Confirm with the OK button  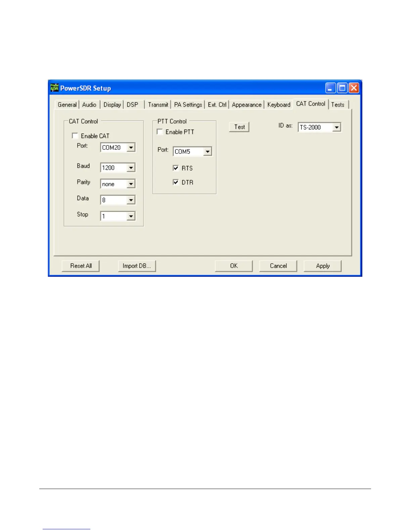coord(234,266)
